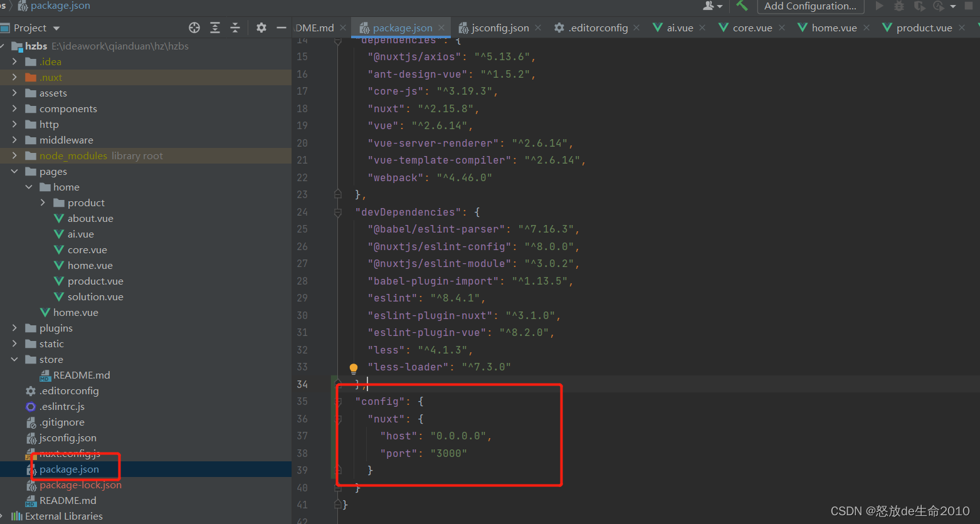The image size is (980, 524).
Task: Click the lightbulb quick-fix icon on line 33
Action: [354, 369]
